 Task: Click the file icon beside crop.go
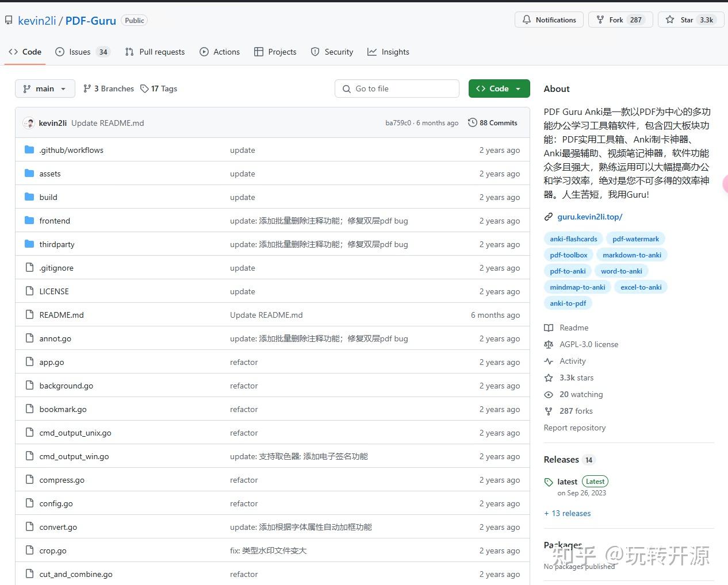click(x=30, y=551)
